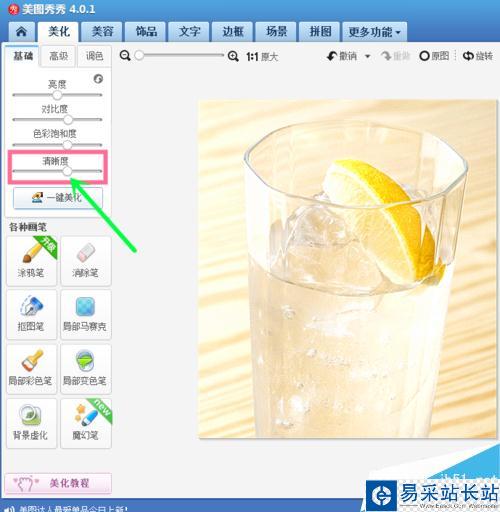This screenshot has height=512, width=500.
Task: Select the 背景虚化 background blur tool
Action: [31, 423]
